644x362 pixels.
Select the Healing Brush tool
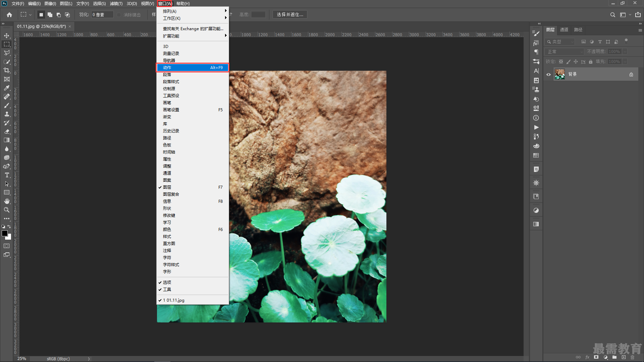[x=7, y=97]
